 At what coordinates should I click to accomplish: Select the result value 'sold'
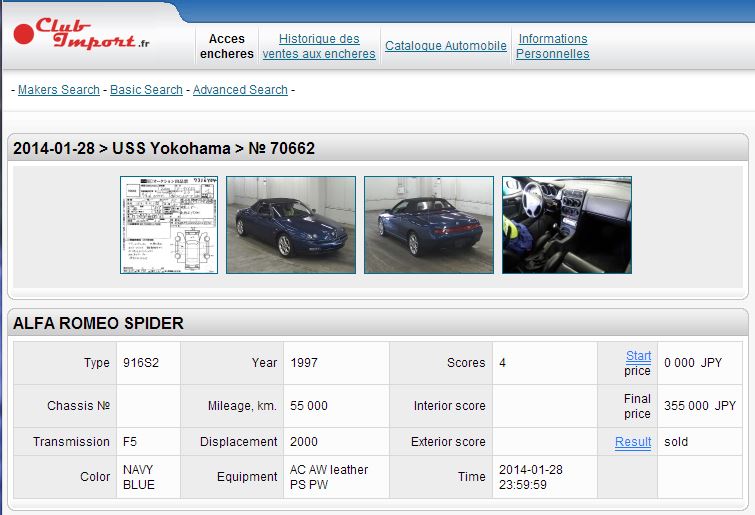click(676, 442)
